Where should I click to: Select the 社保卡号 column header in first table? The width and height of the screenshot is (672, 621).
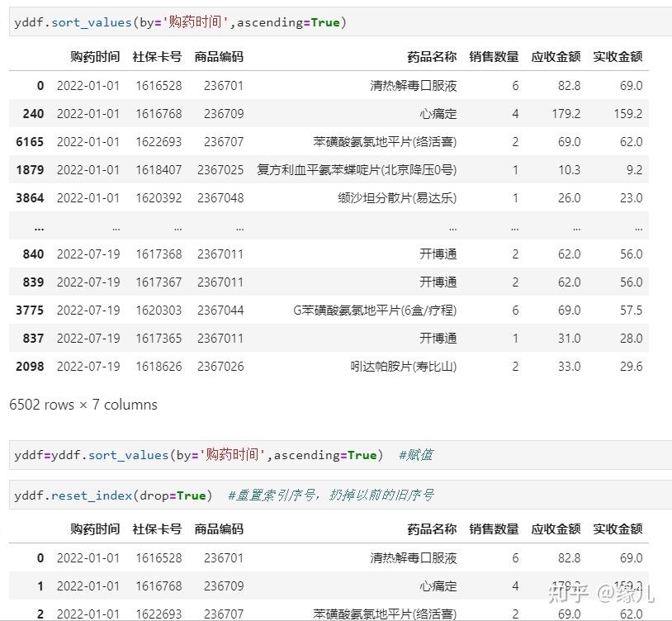click(x=157, y=57)
